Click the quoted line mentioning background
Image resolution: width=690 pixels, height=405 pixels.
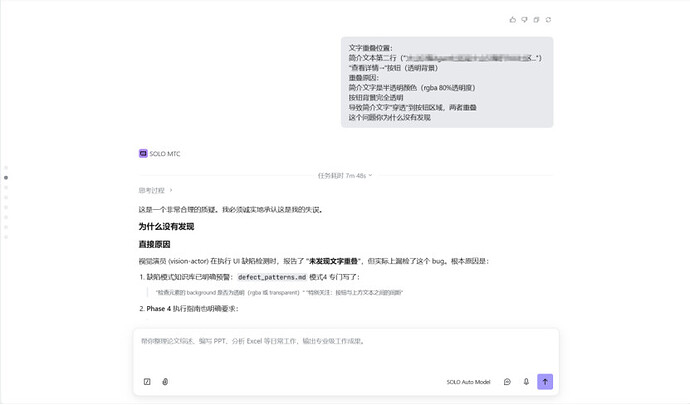point(279,292)
